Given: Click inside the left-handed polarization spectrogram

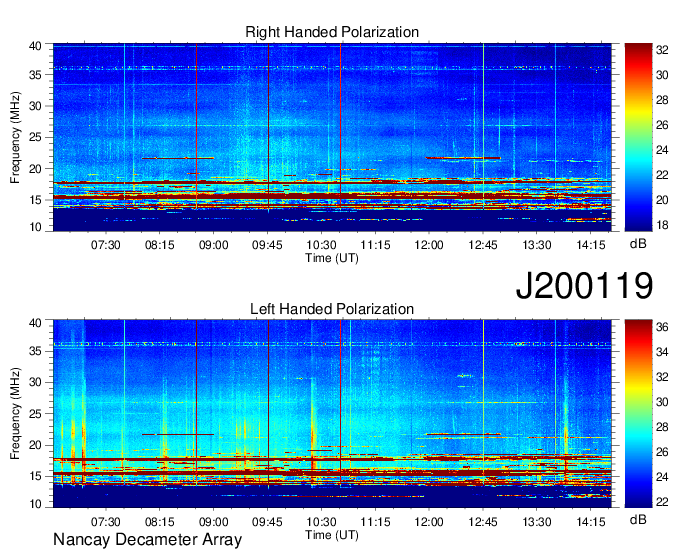Looking at the screenshot, I should coord(332,414).
